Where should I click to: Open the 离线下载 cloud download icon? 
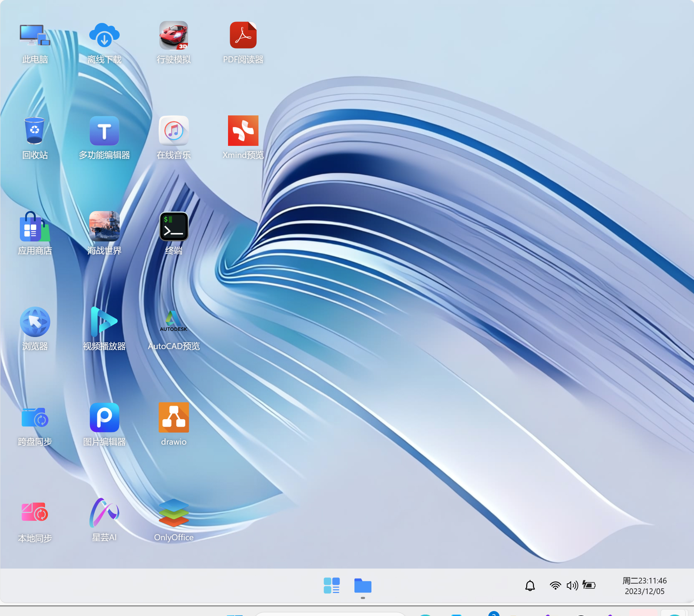coord(104,35)
